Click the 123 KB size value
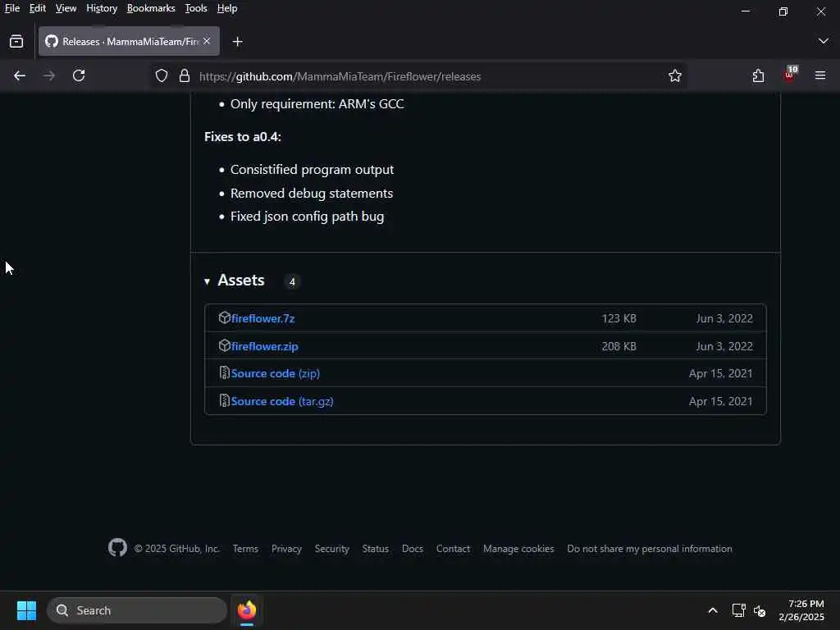This screenshot has height=630, width=840. coord(619,318)
